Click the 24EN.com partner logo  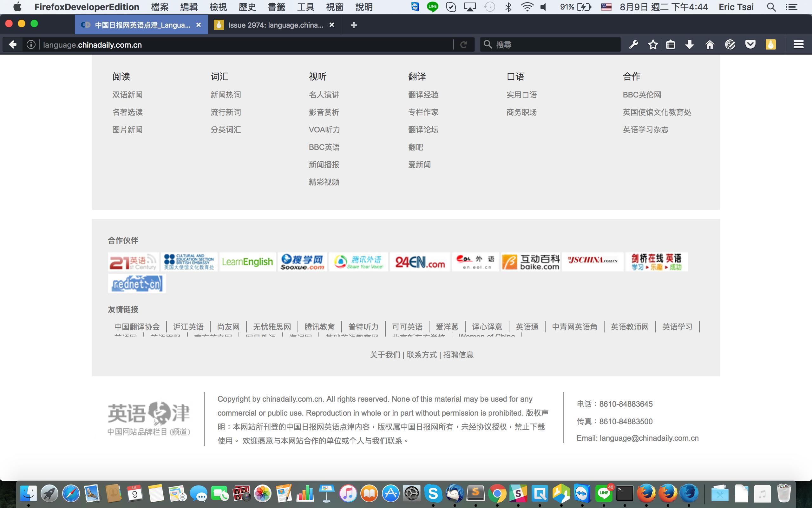(420, 262)
